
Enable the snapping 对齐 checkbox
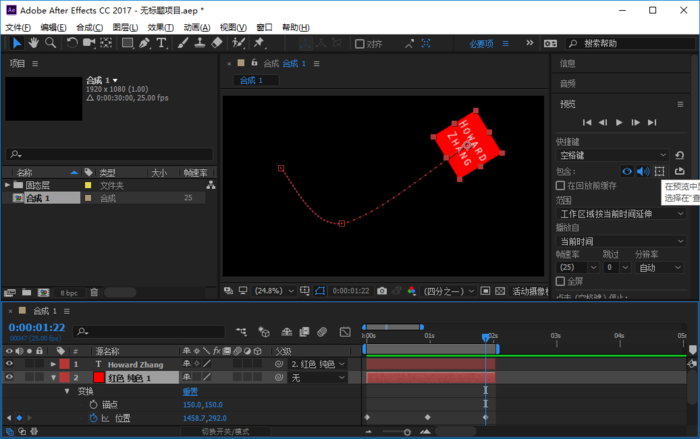coord(360,44)
